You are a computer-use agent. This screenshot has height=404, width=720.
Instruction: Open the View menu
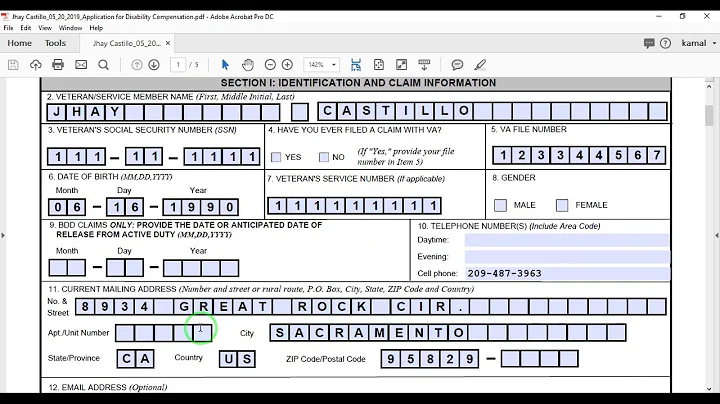(45, 28)
